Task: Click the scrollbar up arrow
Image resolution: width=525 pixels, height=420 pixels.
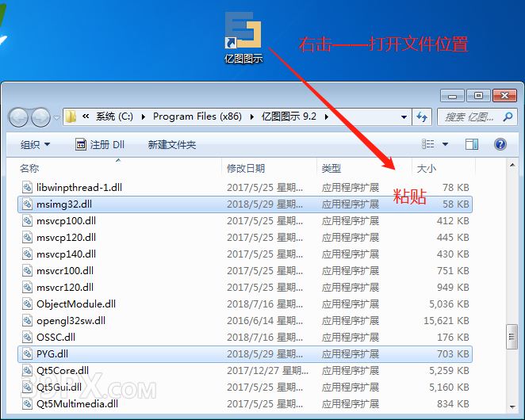Action: coord(512,165)
